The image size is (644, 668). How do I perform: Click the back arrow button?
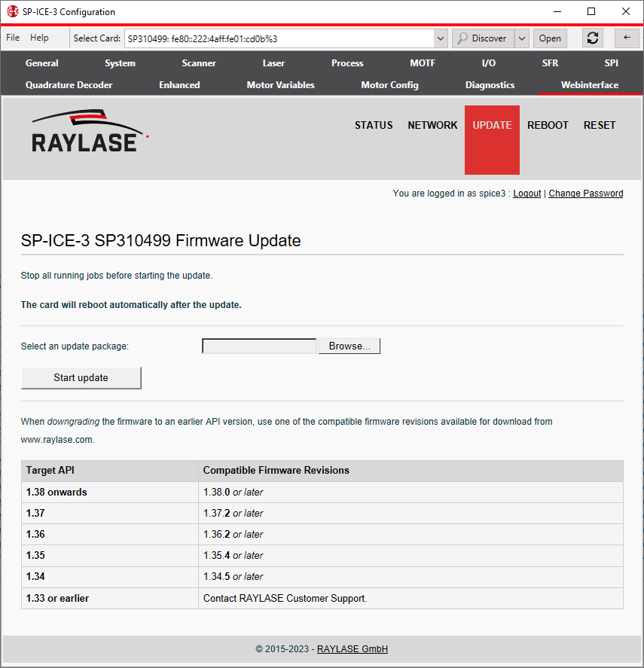click(627, 38)
